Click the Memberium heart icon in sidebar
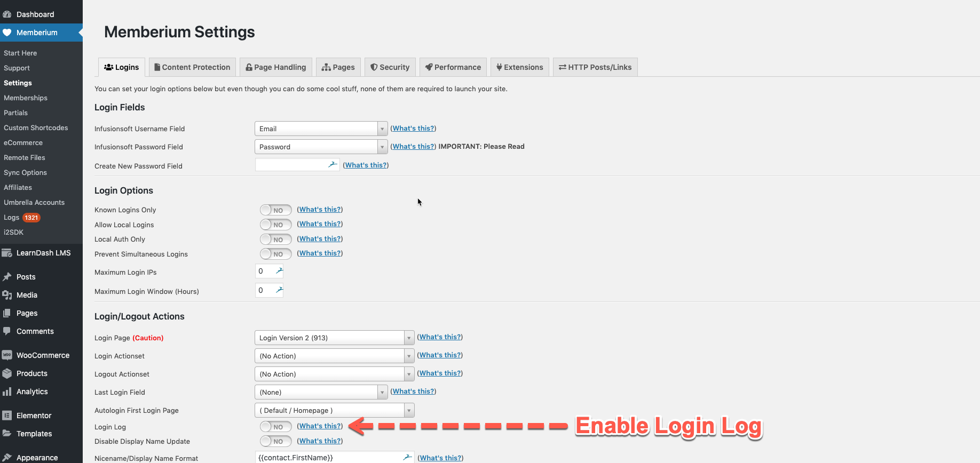 (7, 33)
